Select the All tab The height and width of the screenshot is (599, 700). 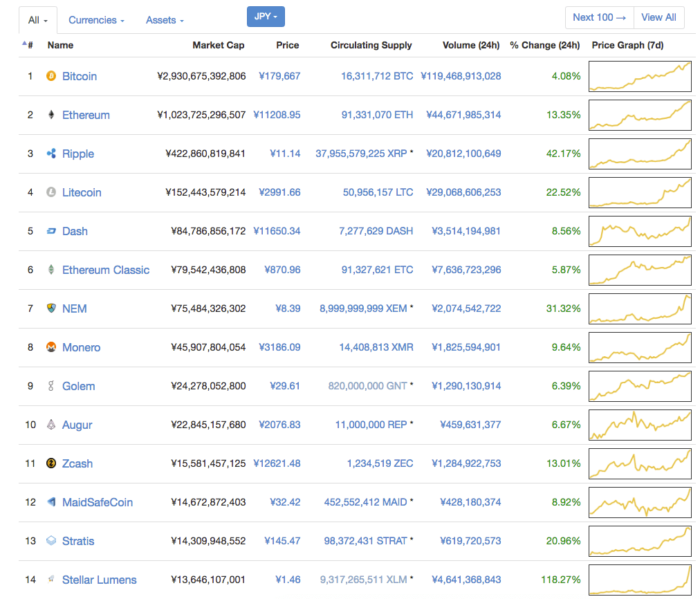38,21
